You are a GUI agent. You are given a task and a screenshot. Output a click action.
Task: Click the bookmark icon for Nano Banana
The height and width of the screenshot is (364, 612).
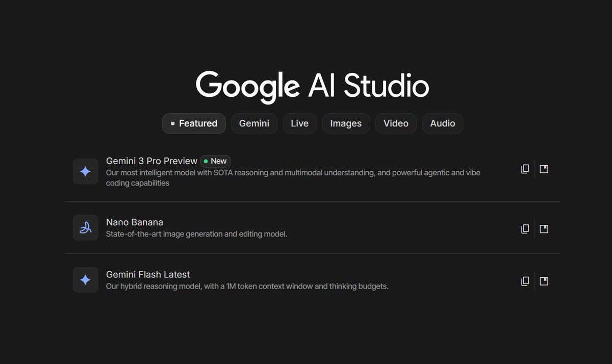544,229
